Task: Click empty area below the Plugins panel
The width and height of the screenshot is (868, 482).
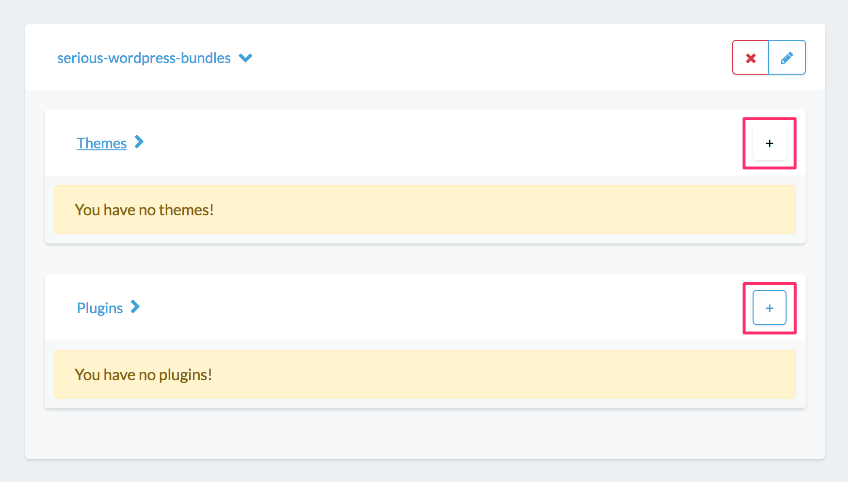Action: [x=425, y=434]
